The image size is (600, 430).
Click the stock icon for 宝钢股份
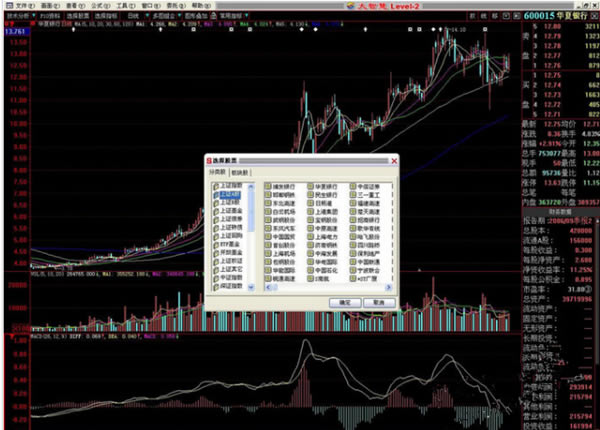point(310,220)
